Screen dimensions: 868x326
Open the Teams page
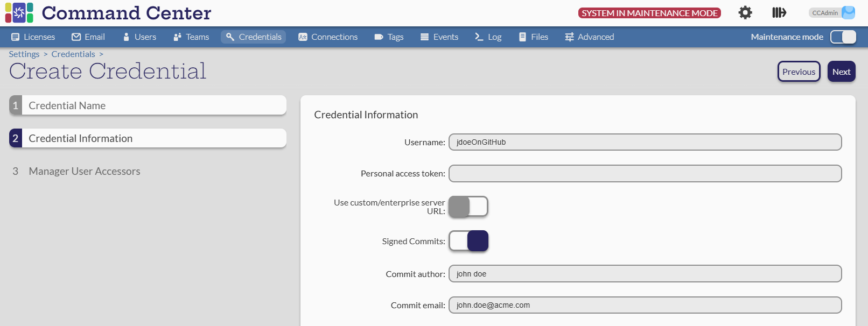pos(191,37)
